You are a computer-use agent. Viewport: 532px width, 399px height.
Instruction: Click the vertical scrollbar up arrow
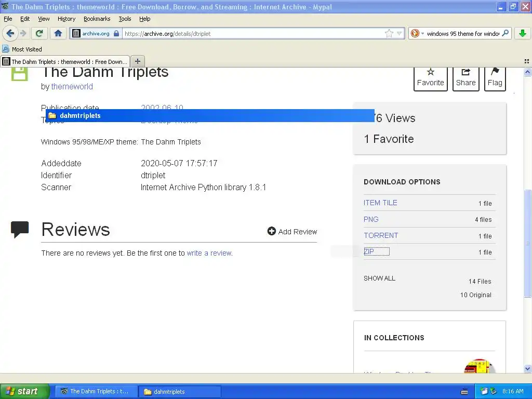(x=527, y=72)
